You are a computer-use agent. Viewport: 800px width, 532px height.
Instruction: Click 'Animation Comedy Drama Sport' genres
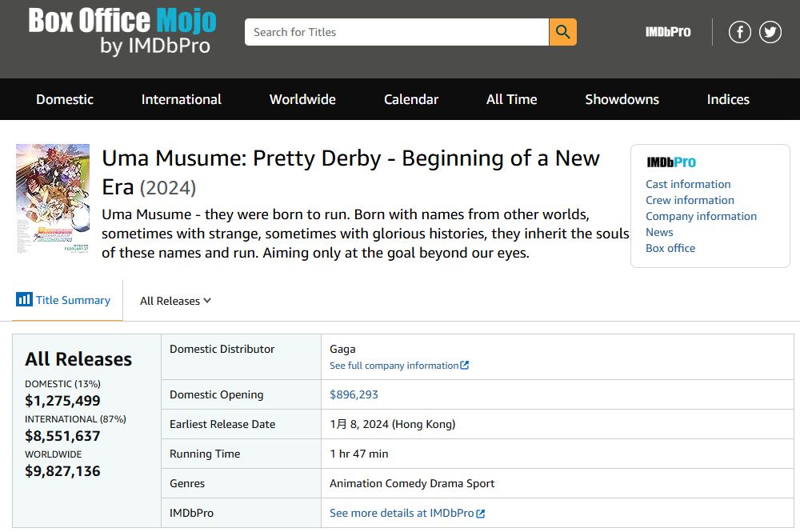click(412, 483)
